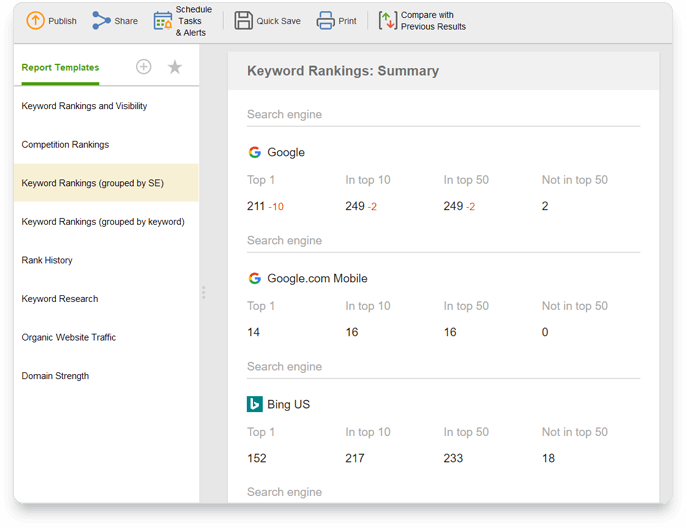Image resolution: width=686 pixels, height=528 pixels.
Task: Click the Quick Save label
Action: (x=278, y=21)
